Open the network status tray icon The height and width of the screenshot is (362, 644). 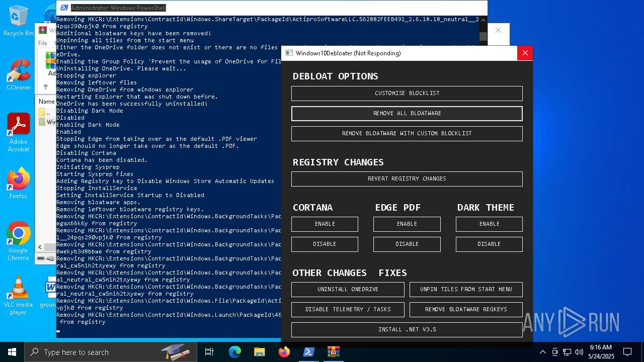pos(567,352)
